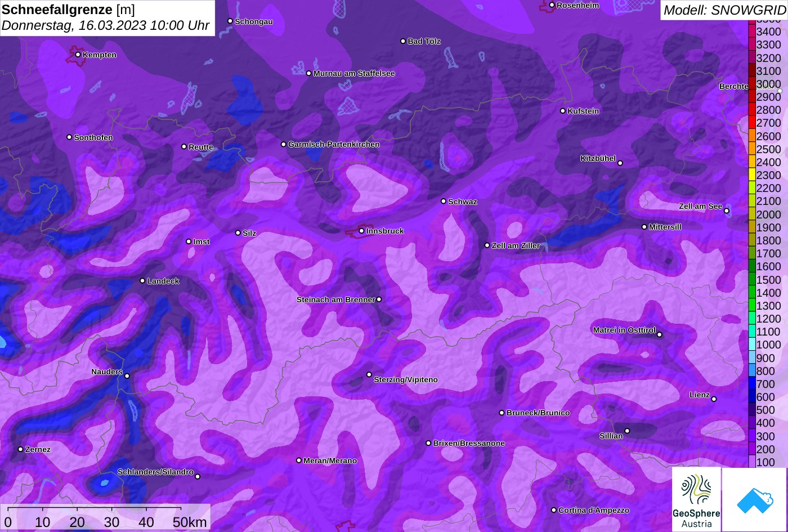Click the Brixen/Bressanone label
This screenshot has height=532, width=788.
pyautogui.click(x=469, y=443)
